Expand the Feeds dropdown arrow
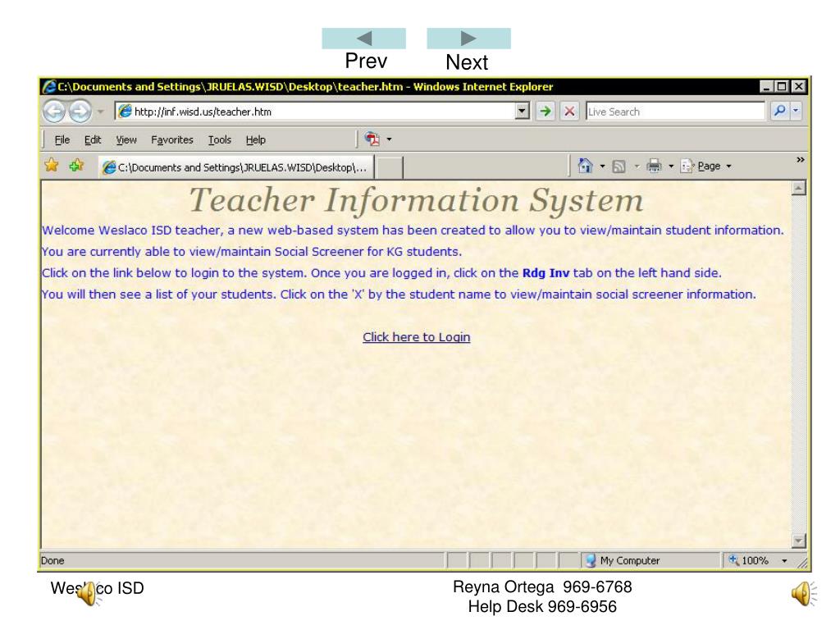This screenshot has width=840, height=630. click(x=637, y=166)
